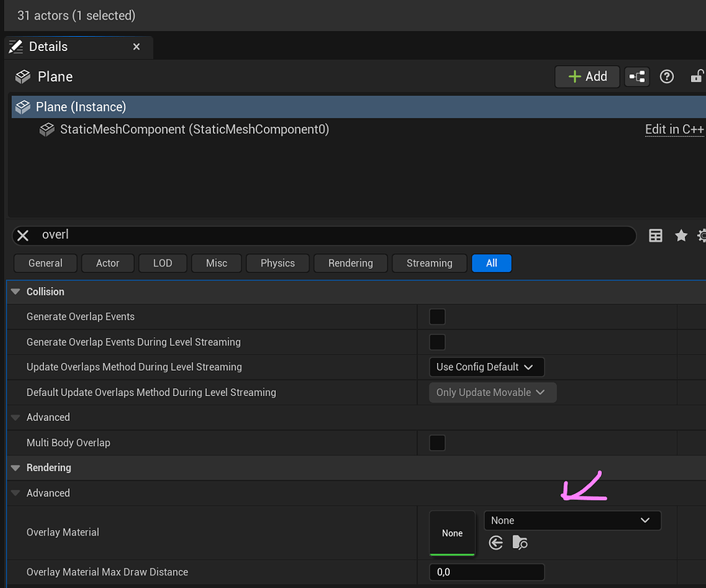This screenshot has height=588, width=706.
Task: Open the Blueprint/script conversion icon next to Add
Action: click(636, 76)
